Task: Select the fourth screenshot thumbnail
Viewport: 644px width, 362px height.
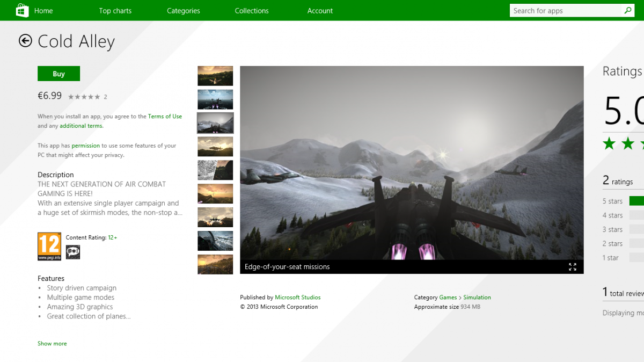Action: tap(215, 147)
